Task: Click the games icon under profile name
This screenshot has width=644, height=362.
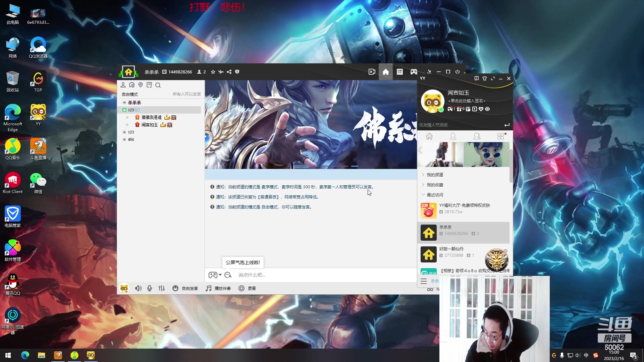Action: (450, 109)
